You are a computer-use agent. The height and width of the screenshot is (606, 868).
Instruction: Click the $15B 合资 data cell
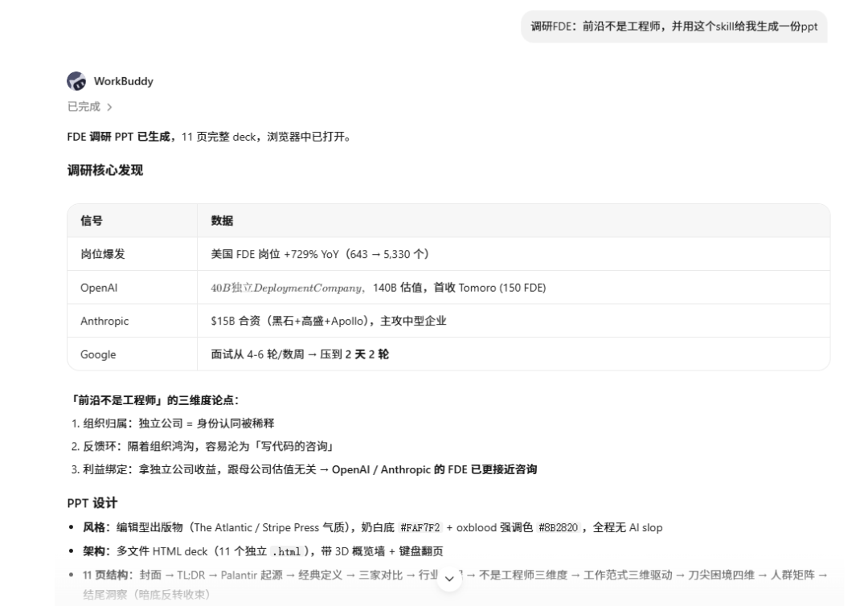pos(513,321)
